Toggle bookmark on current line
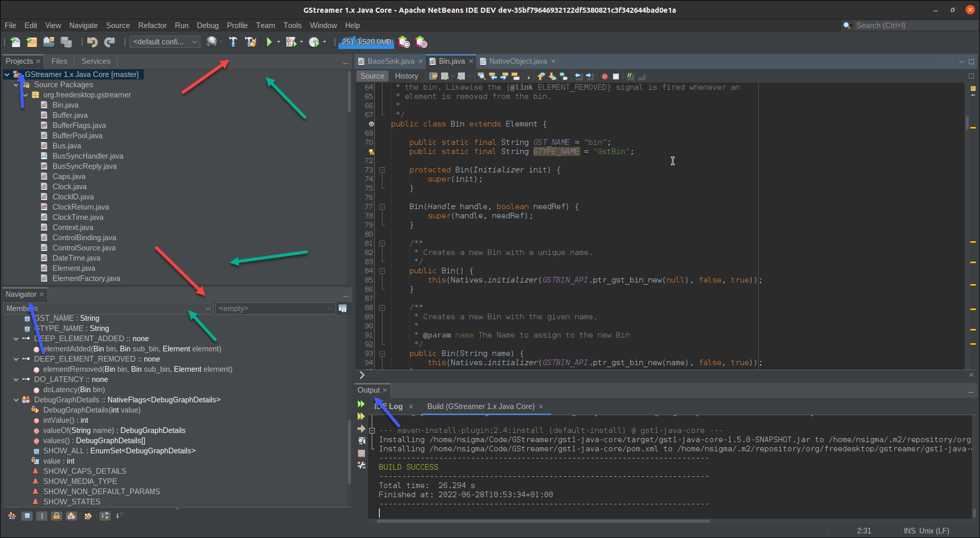This screenshot has height=538, width=980. pyautogui.click(x=563, y=76)
